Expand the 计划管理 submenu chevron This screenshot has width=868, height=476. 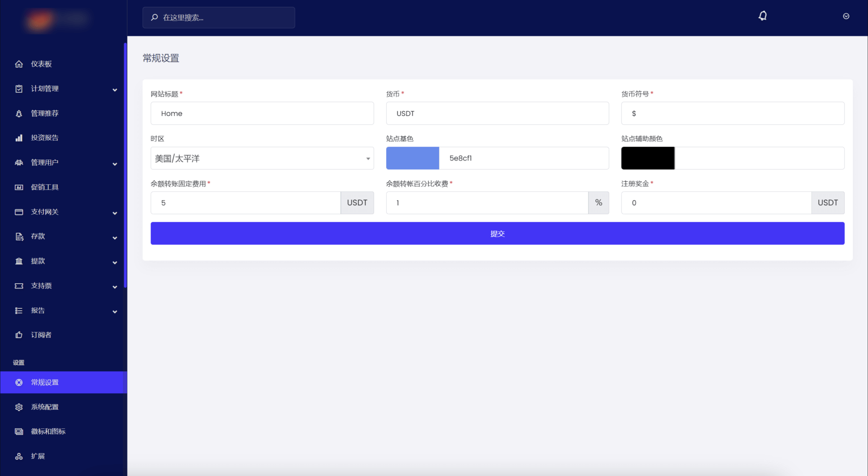[115, 90]
